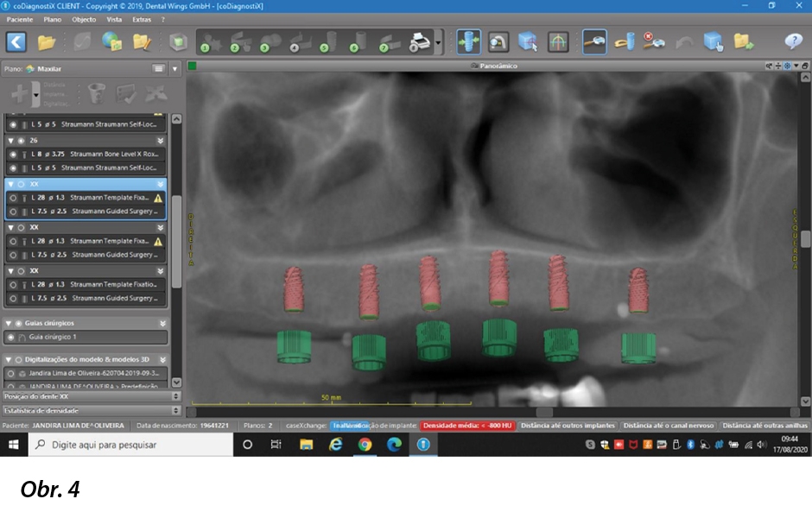Toggle visibility circle of tooth 26 group
Image resolution: width=812 pixels, height=518 pixels.
point(22,141)
